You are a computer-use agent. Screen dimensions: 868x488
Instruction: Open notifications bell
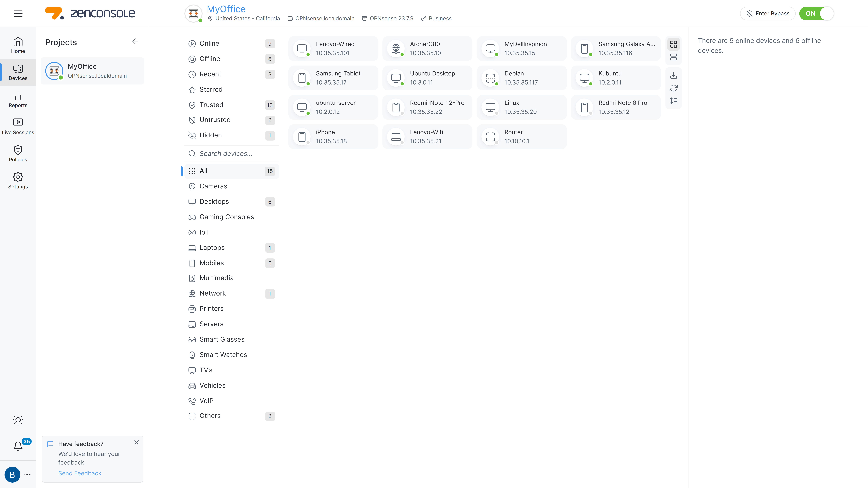(x=18, y=446)
